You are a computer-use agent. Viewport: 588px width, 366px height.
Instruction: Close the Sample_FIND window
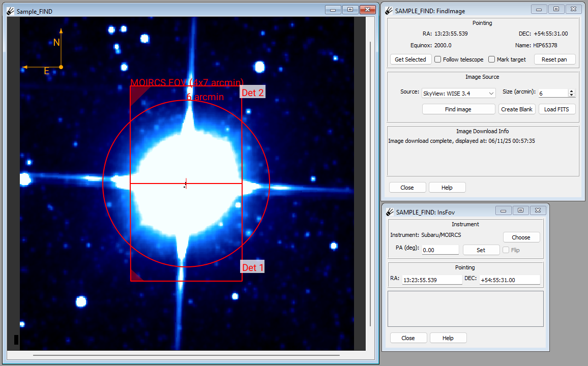[x=367, y=10]
